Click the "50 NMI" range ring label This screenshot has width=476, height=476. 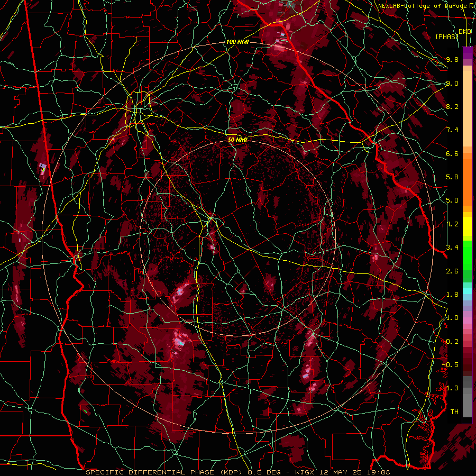pyautogui.click(x=237, y=140)
